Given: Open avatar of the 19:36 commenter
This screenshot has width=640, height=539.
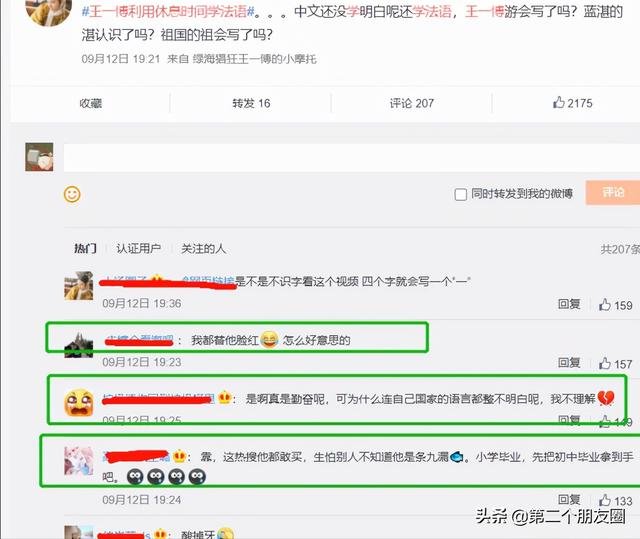Looking at the screenshot, I should click(x=79, y=286).
